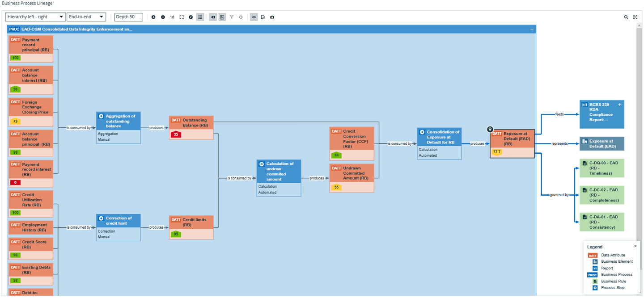The width and height of the screenshot is (644, 298).
Task: Select the Exposure at Default (EAD) (RB) node
Action: [513, 143]
